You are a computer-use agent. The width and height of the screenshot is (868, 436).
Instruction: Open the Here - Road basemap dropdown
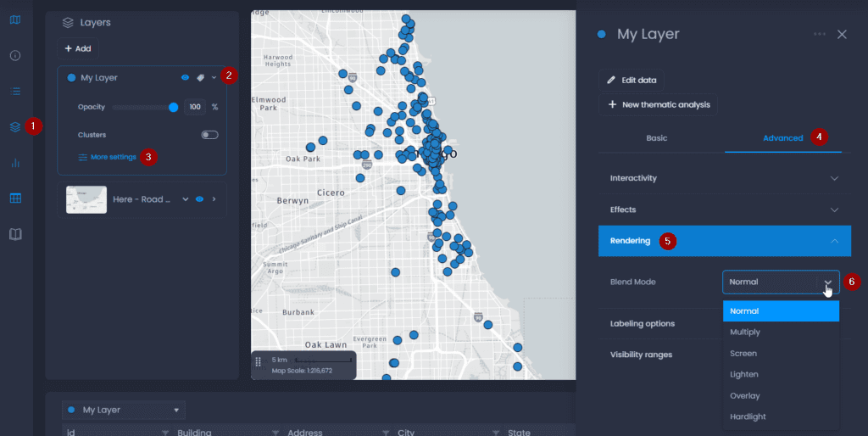(186, 199)
